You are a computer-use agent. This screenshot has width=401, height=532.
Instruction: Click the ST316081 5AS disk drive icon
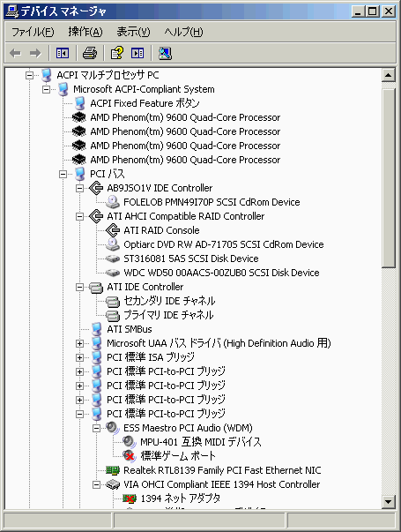point(113,259)
